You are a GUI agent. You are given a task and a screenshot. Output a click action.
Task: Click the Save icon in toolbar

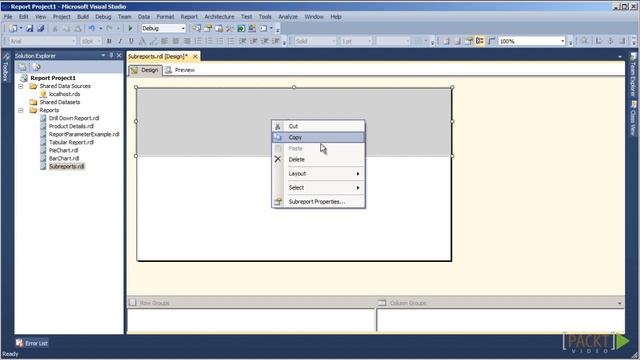29,29
